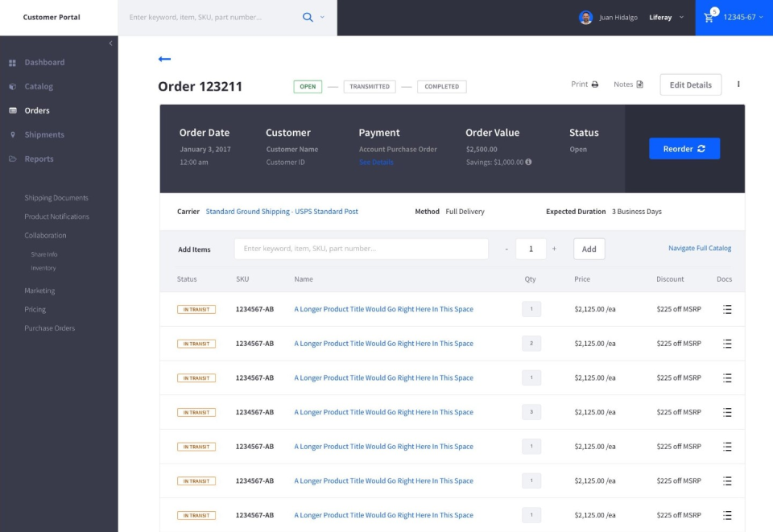The height and width of the screenshot is (532, 773).
Task: Click the Add Items keyword input field
Action: (361, 249)
